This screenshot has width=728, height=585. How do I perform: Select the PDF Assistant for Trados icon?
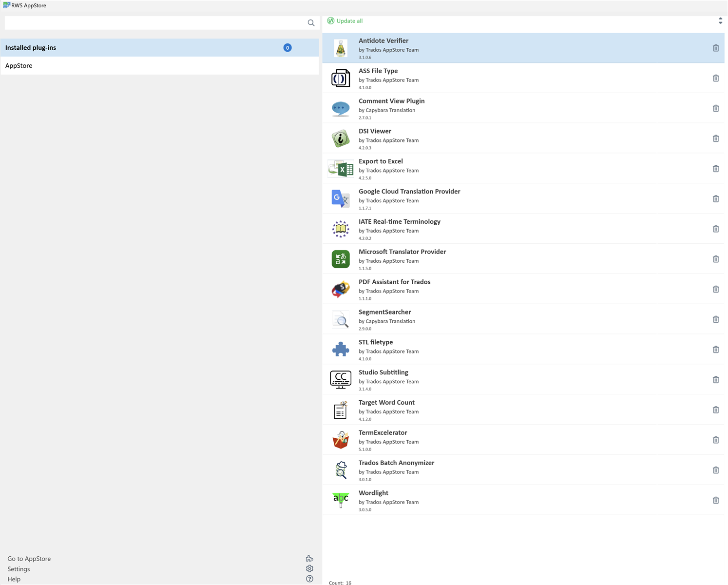coord(340,289)
